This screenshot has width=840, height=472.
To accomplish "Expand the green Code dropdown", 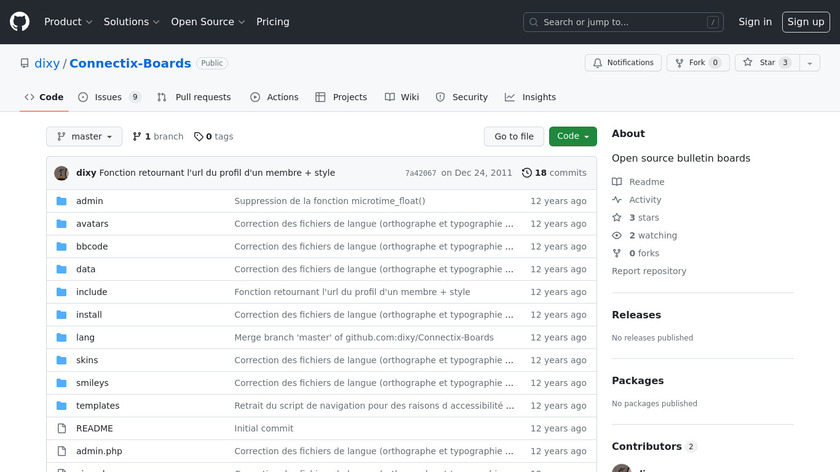I will point(572,137).
